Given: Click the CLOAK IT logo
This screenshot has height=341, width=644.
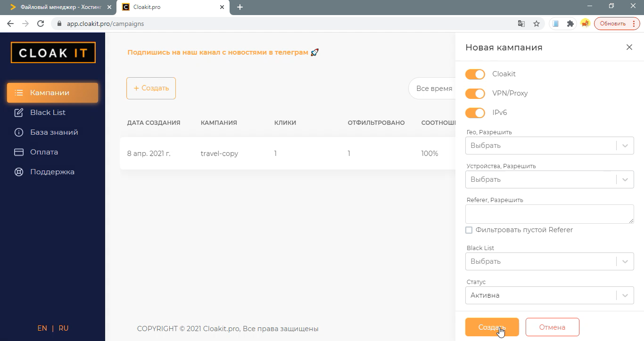Looking at the screenshot, I should pyautogui.click(x=53, y=52).
